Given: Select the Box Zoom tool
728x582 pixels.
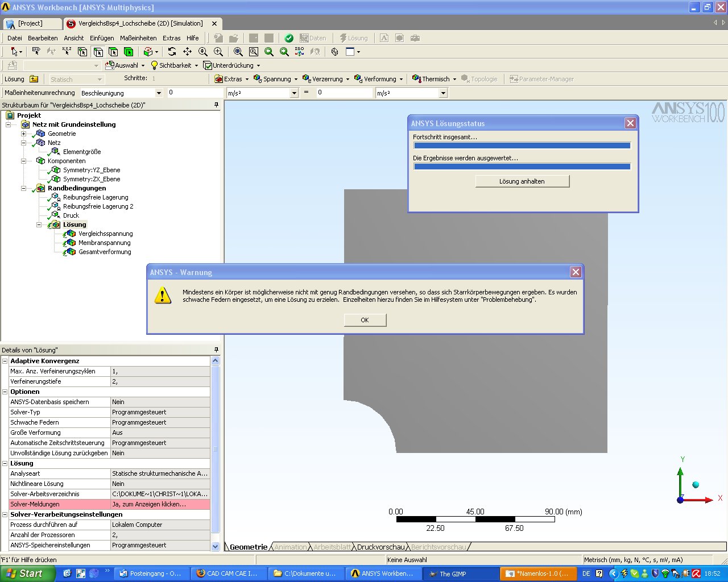Looking at the screenshot, I should click(218, 52).
